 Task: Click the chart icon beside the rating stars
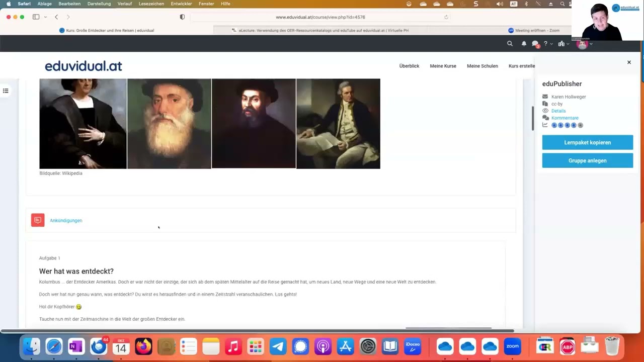(x=545, y=125)
